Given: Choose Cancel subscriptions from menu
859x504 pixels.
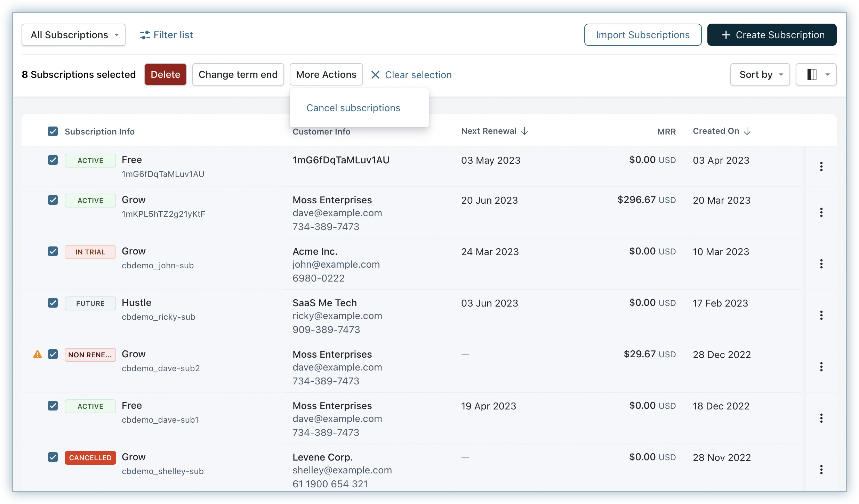Looking at the screenshot, I should pos(353,108).
